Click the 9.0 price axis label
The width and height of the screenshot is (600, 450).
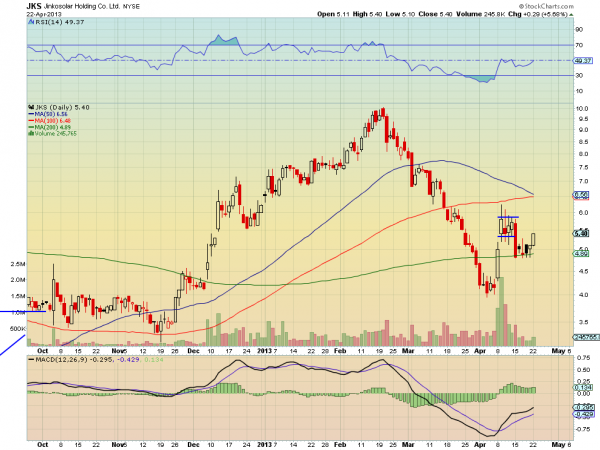coord(583,130)
